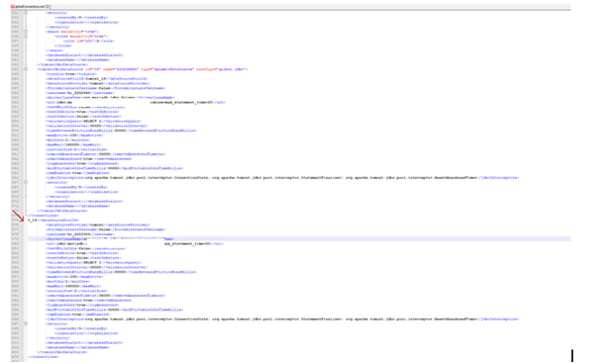Collapse the security fold marker at line 567
Image resolution: width=600 pixels, height=364 pixels.
[26, 182]
